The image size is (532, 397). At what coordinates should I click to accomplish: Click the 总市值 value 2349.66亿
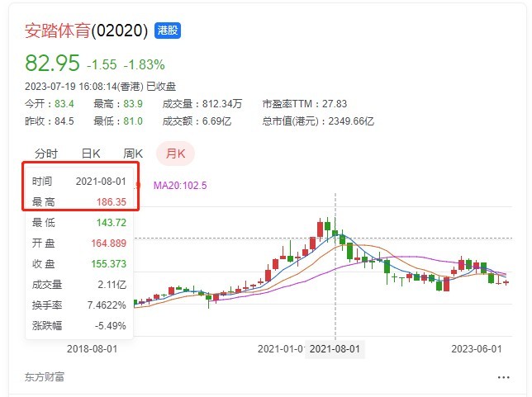click(x=351, y=121)
